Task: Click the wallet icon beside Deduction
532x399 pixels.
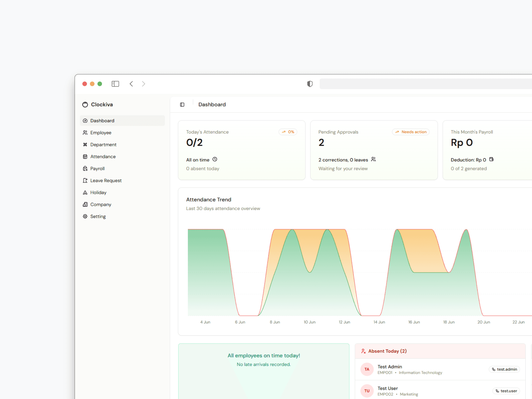Action: 491,159
